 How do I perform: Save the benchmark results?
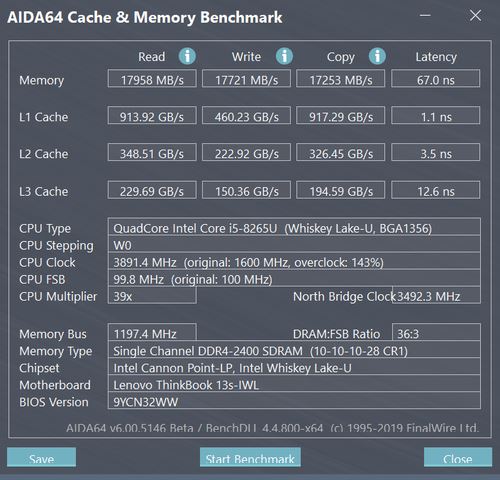(x=41, y=457)
